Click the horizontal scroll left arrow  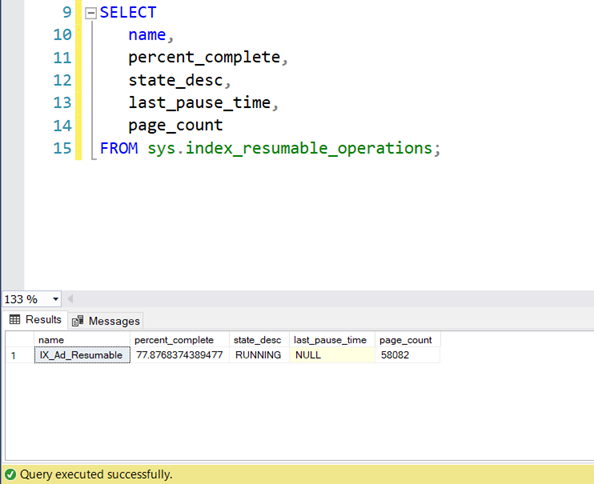pos(70,299)
